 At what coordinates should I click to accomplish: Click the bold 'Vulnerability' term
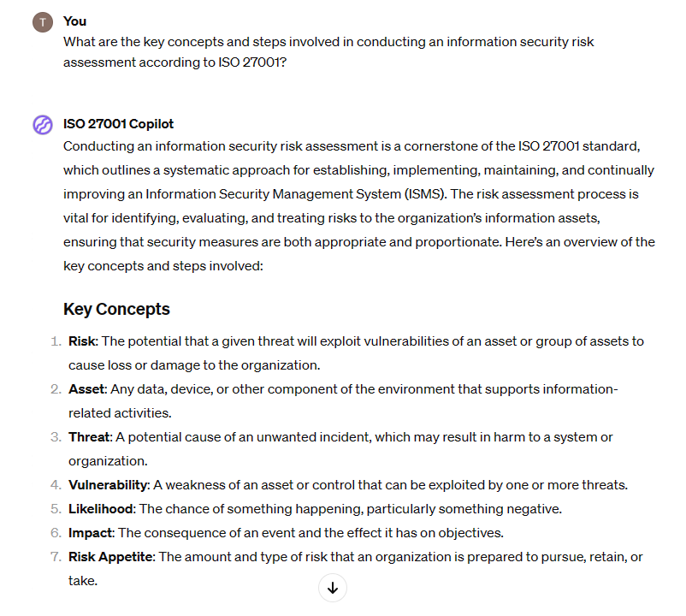[108, 485]
